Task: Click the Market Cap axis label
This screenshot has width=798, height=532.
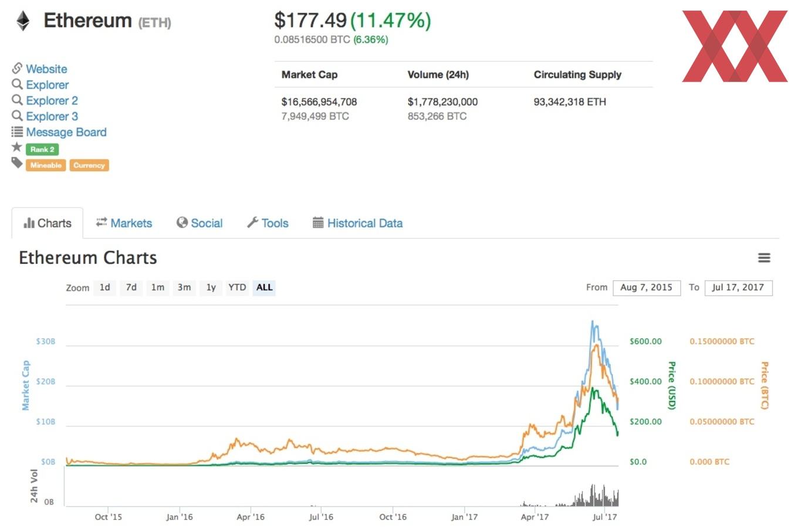Action: click(26, 385)
